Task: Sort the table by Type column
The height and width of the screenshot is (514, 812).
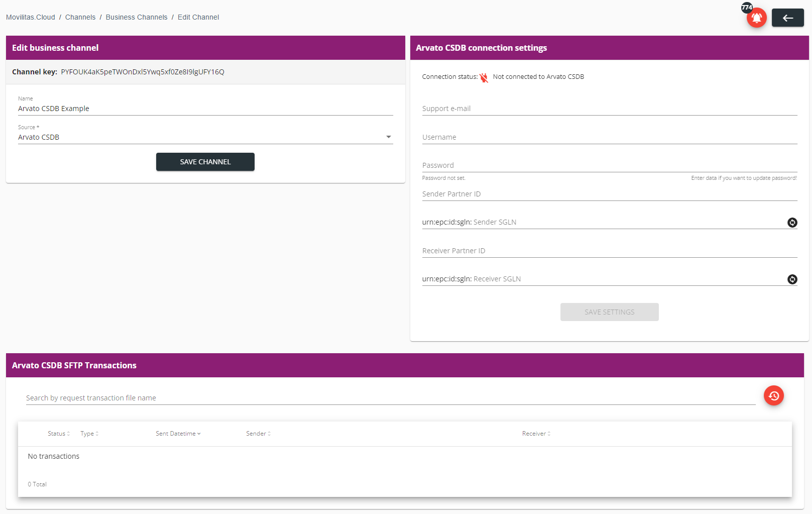Action: pyautogui.click(x=89, y=434)
